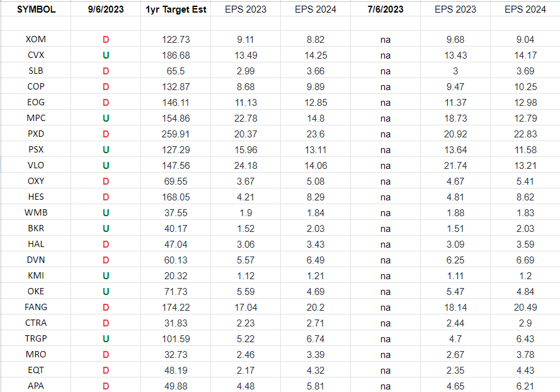Screen dimensions: 560x392
Task: Select PXD target estimate 259.91
Action: click(176, 134)
